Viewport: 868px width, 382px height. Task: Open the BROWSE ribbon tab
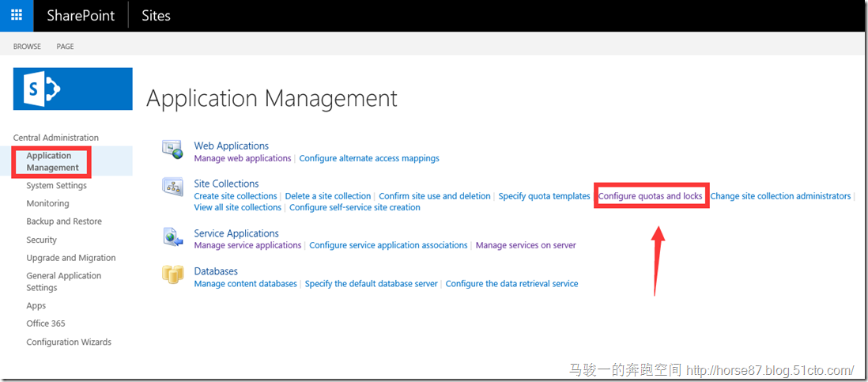(27, 47)
